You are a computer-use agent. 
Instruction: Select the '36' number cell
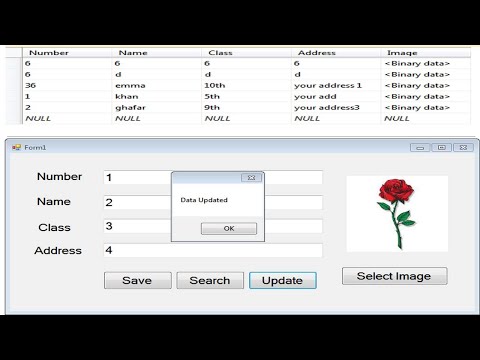click(x=67, y=85)
